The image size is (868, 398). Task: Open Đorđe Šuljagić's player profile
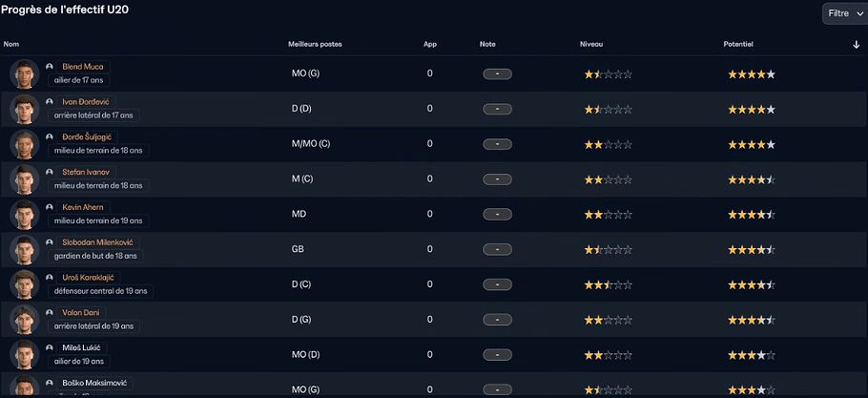87,136
